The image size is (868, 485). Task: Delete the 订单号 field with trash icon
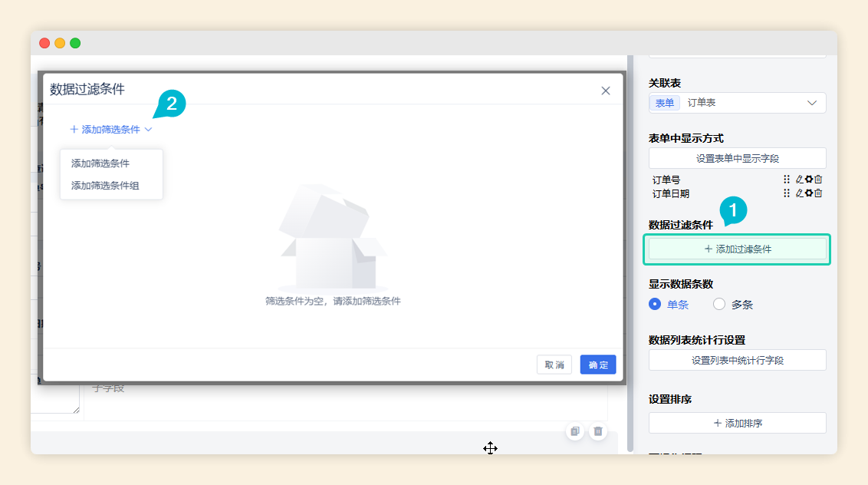818,180
